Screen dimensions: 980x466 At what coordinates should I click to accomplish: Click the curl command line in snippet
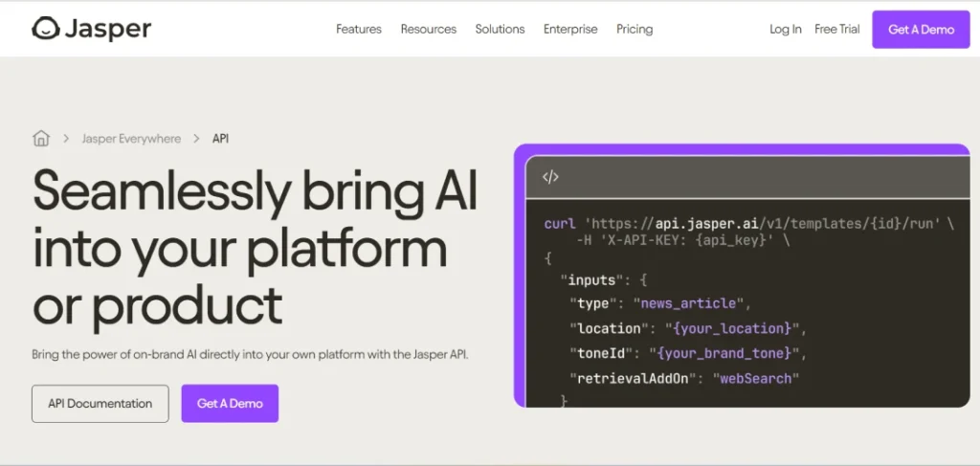pos(748,224)
